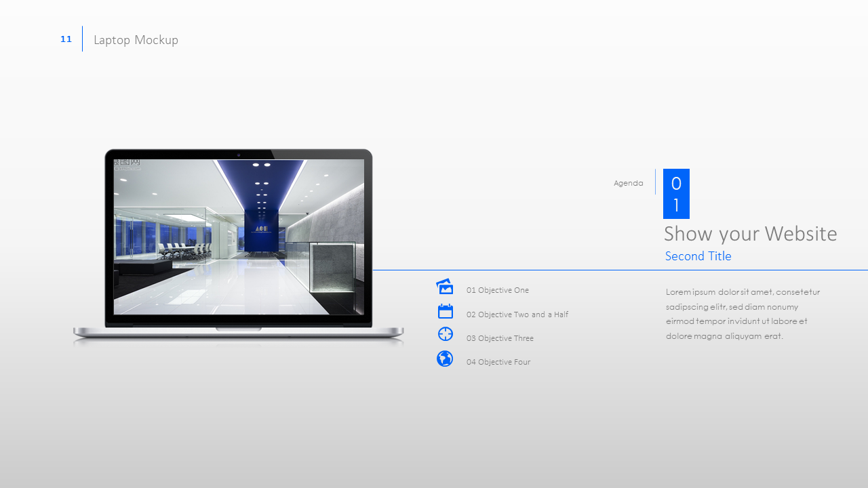Select "02 Objective Two and a Half"
The width and height of the screenshot is (868, 488).
pos(517,314)
